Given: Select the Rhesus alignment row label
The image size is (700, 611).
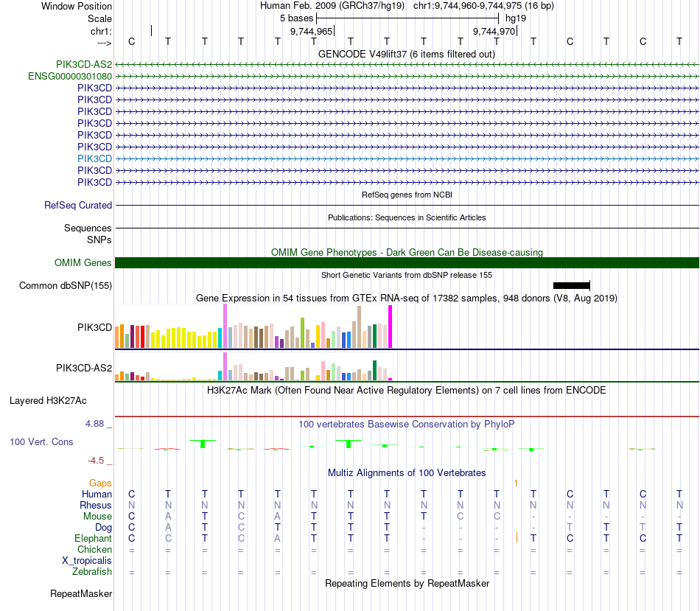Looking at the screenshot, I should (96, 505).
